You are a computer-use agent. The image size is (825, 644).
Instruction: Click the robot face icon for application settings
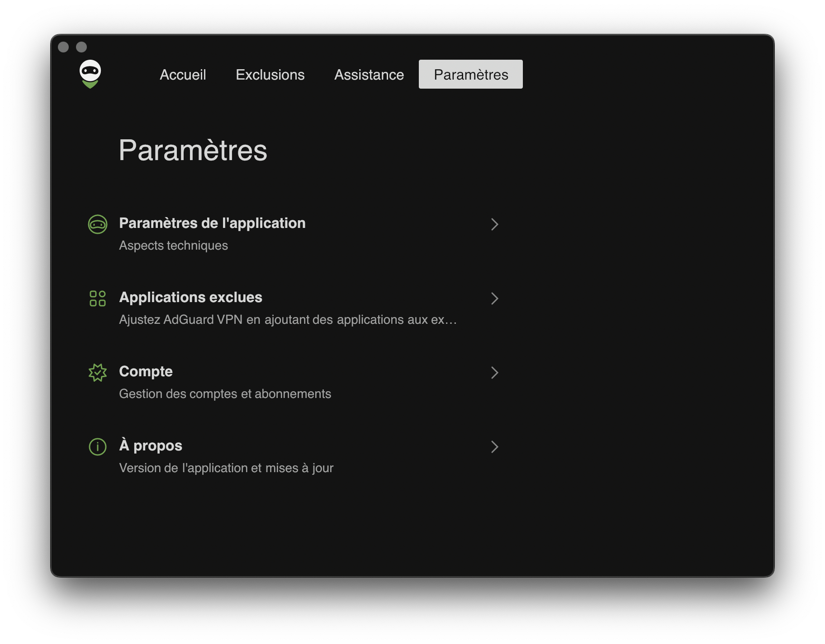pos(98,224)
